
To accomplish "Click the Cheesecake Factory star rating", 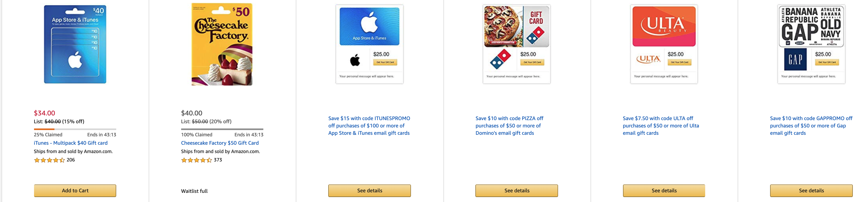I will (x=196, y=160).
